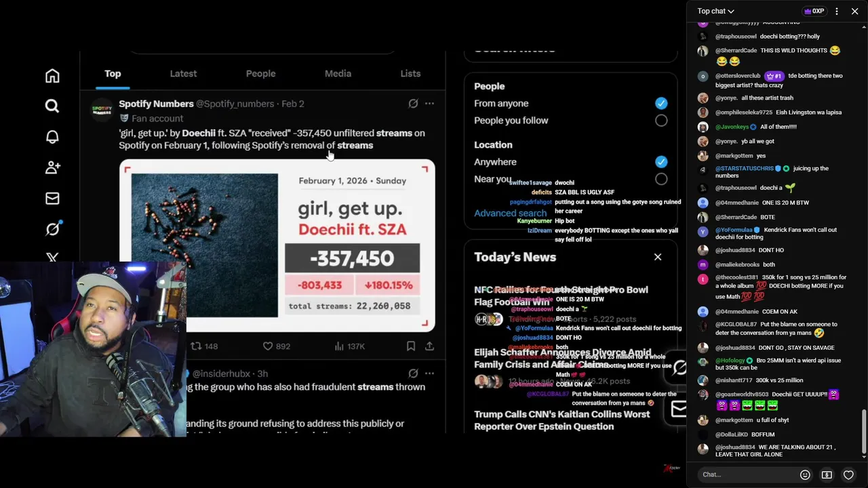Screen dimensions: 868x488
Task: Select Location 'Near you' option
Action: [661, 179]
